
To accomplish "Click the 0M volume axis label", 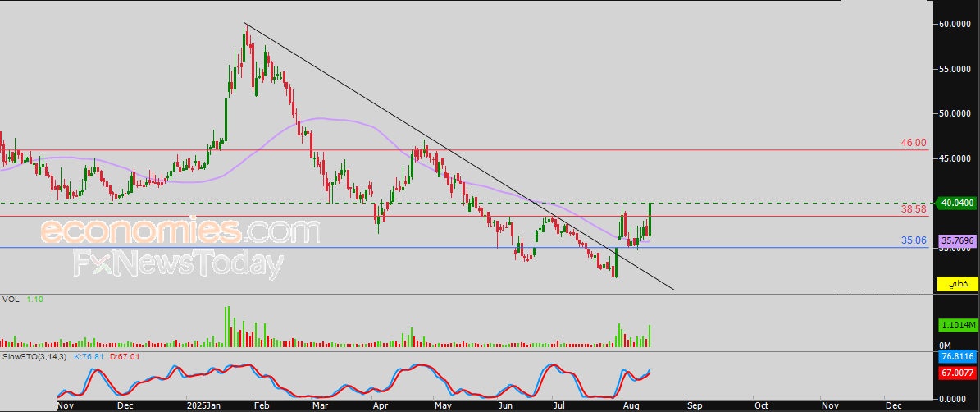I will (946, 346).
